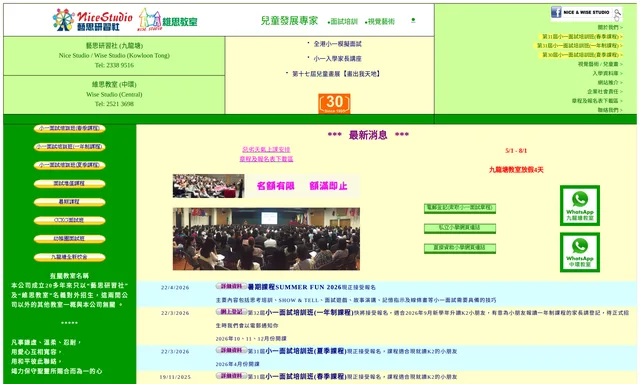Click 直接資助小學網頁連結 green button
This screenshot has height=384, width=640.
[x=460, y=248]
